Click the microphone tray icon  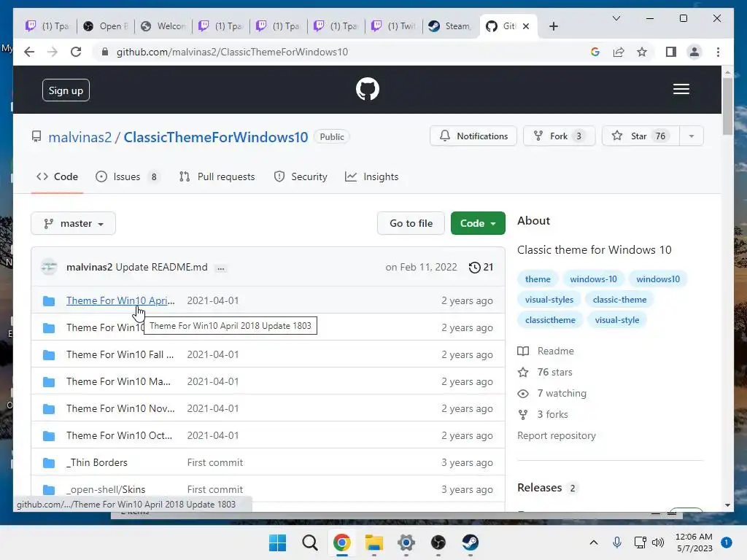click(x=617, y=542)
